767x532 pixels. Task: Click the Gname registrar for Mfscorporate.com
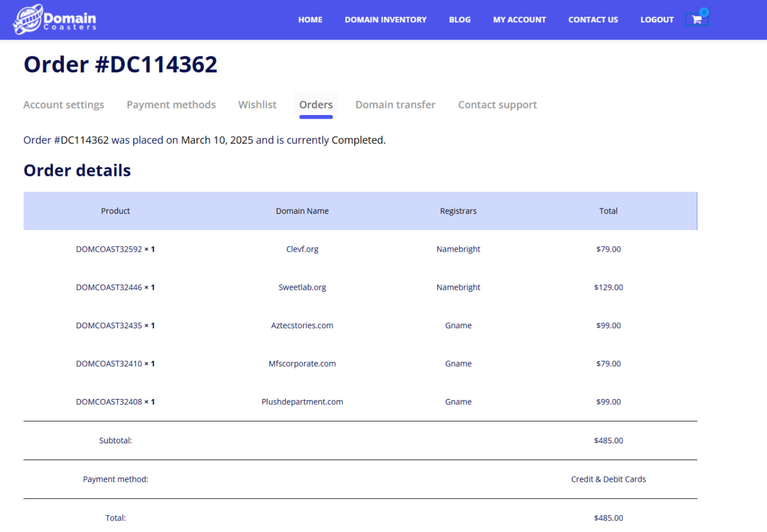(x=458, y=364)
